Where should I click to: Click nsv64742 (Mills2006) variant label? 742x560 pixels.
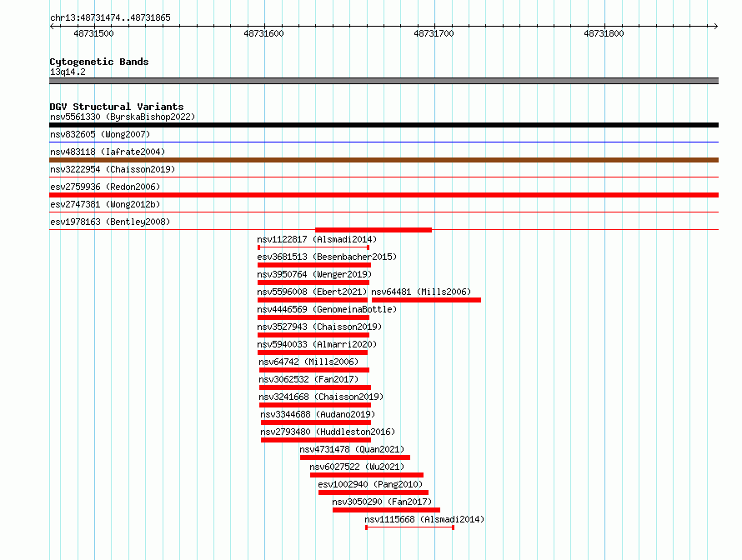[x=308, y=362]
